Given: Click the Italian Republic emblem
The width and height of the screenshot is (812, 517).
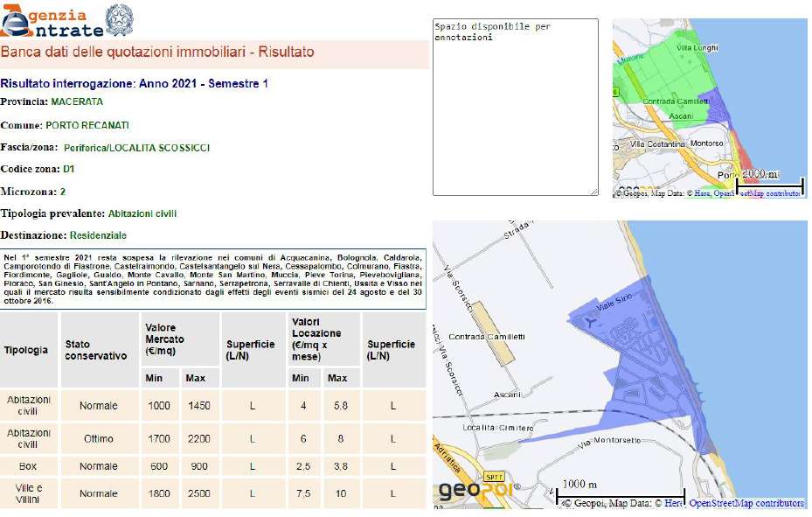Looking at the screenshot, I should coord(120,19).
